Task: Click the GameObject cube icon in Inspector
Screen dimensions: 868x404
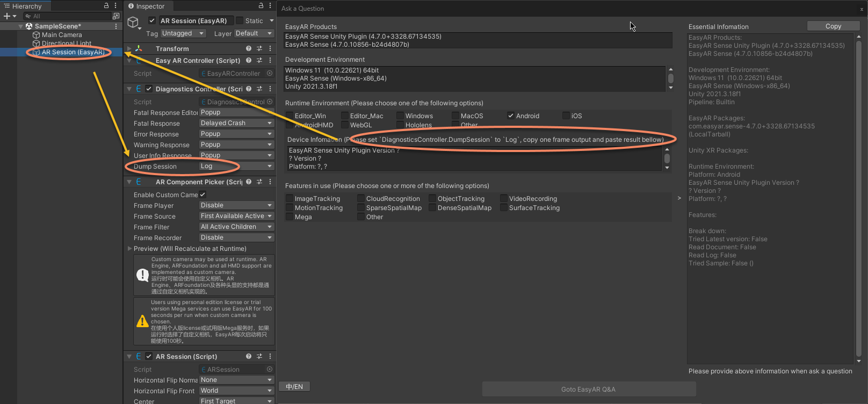Action: [x=133, y=23]
